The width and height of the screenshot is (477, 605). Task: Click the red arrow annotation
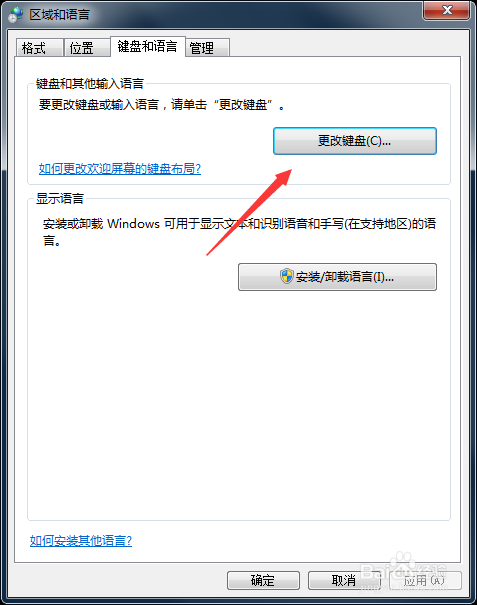tap(249, 212)
